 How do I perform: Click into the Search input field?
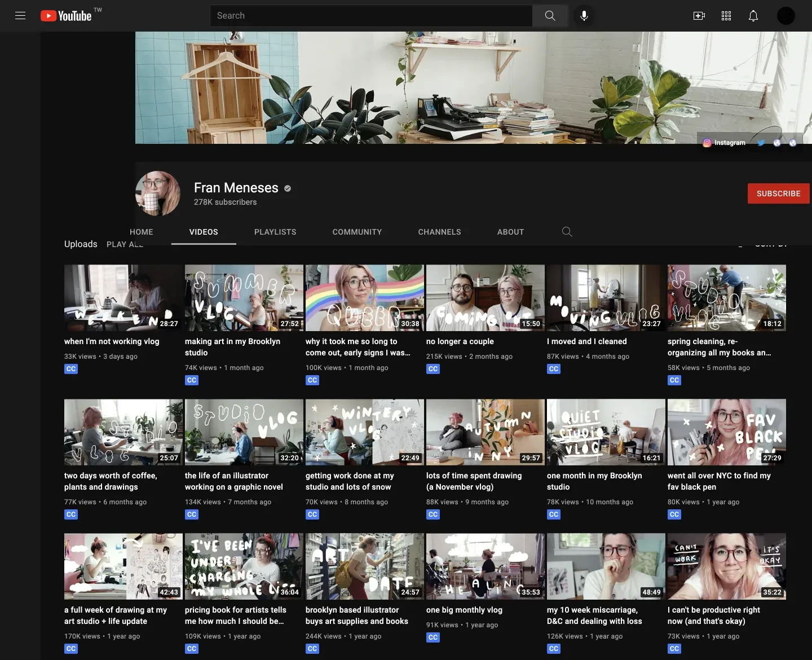click(x=371, y=16)
